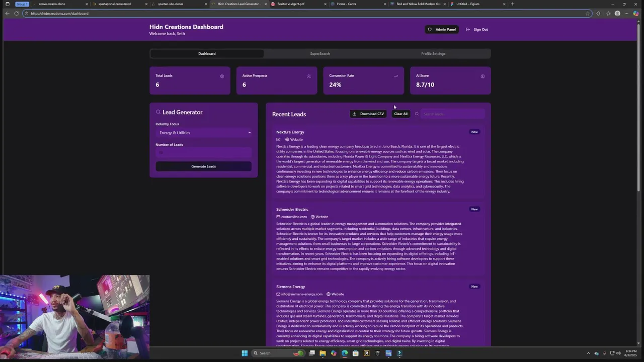Viewport: 644px width, 362px height.
Task: Open the browser profile avatar
Action: coord(617,14)
